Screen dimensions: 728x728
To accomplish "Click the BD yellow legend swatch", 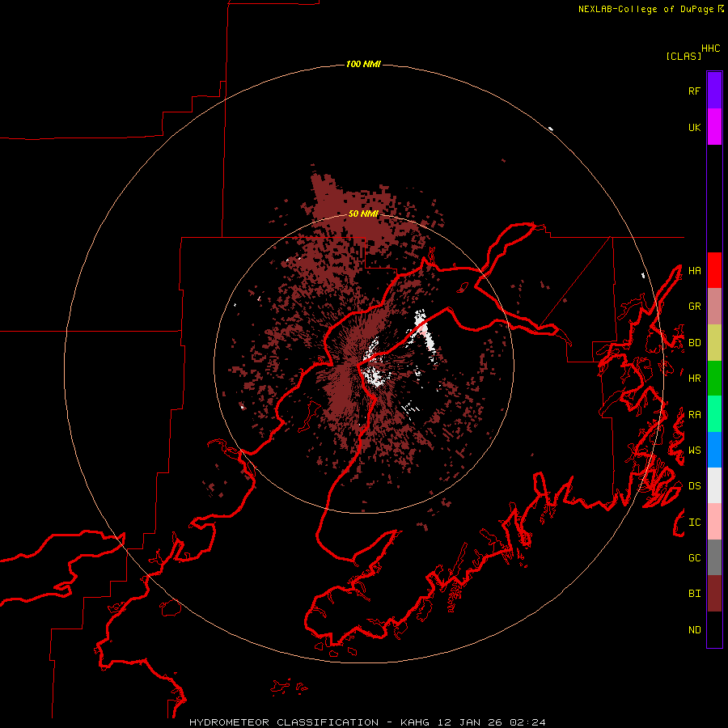I will coord(714,343).
